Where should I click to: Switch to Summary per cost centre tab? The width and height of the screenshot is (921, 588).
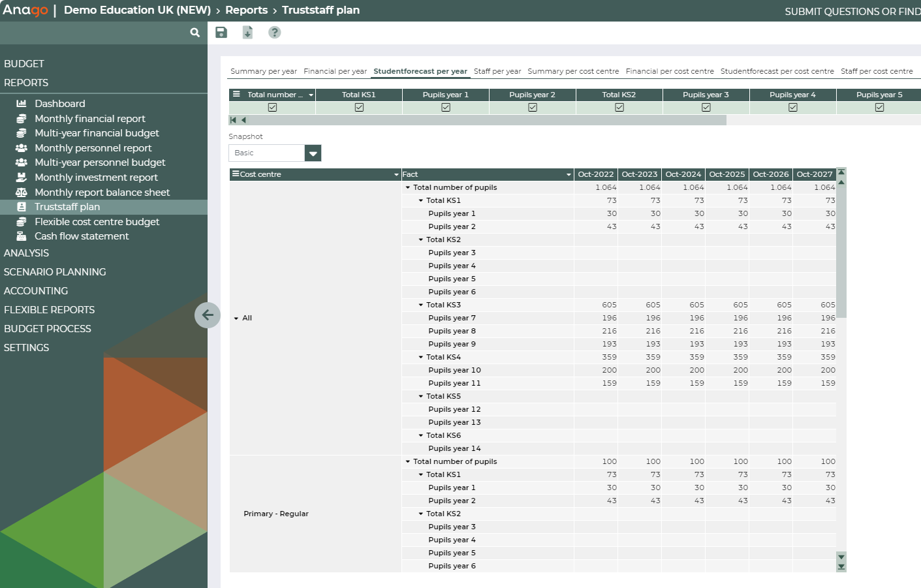click(x=573, y=71)
